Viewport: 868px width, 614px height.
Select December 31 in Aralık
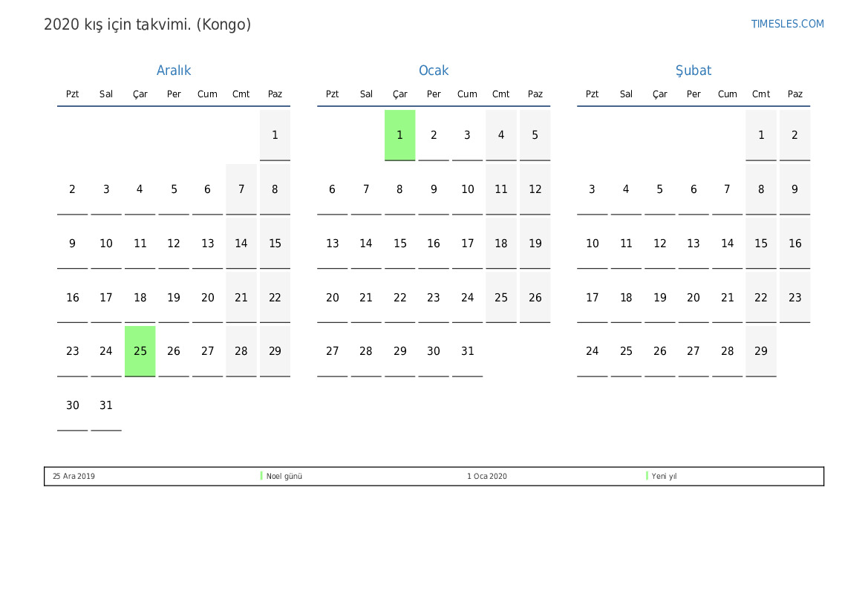106,405
